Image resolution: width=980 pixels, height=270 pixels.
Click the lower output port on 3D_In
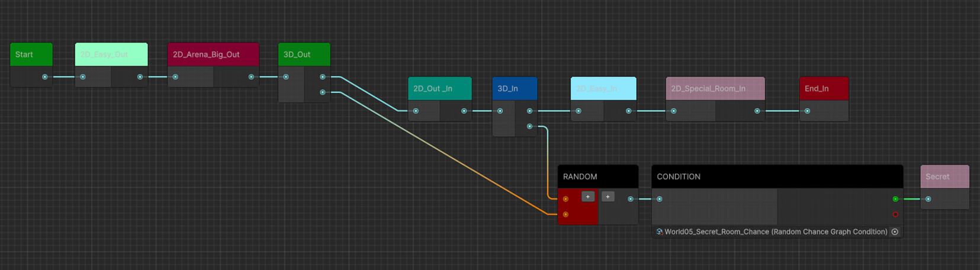point(529,127)
